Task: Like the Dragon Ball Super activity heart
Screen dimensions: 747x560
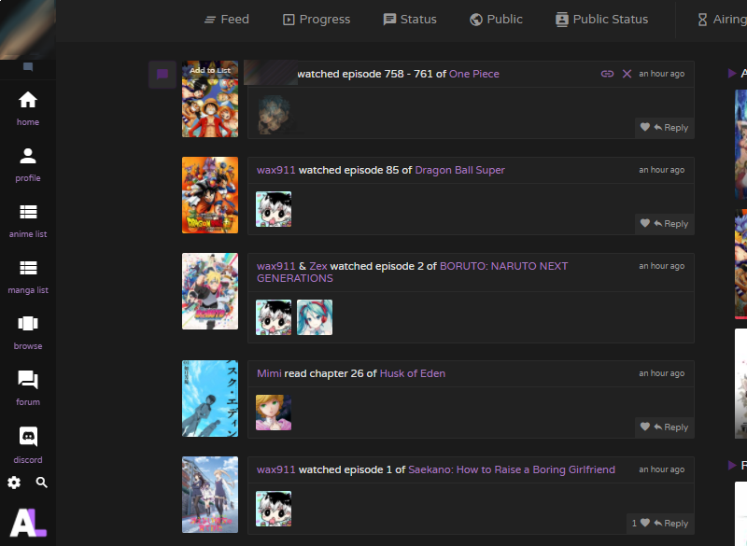Action: pyautogui.click(x=645, y=223)
